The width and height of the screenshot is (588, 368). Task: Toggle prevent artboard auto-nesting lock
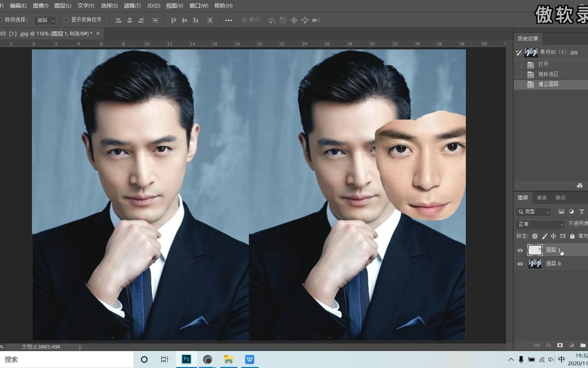tap(563, 236)
